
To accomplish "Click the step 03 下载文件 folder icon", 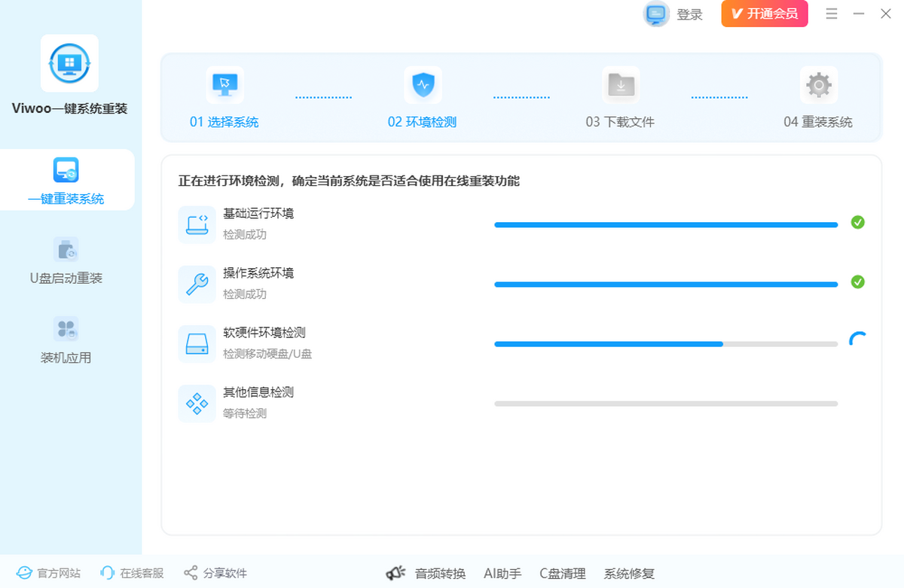I will 621,84.
